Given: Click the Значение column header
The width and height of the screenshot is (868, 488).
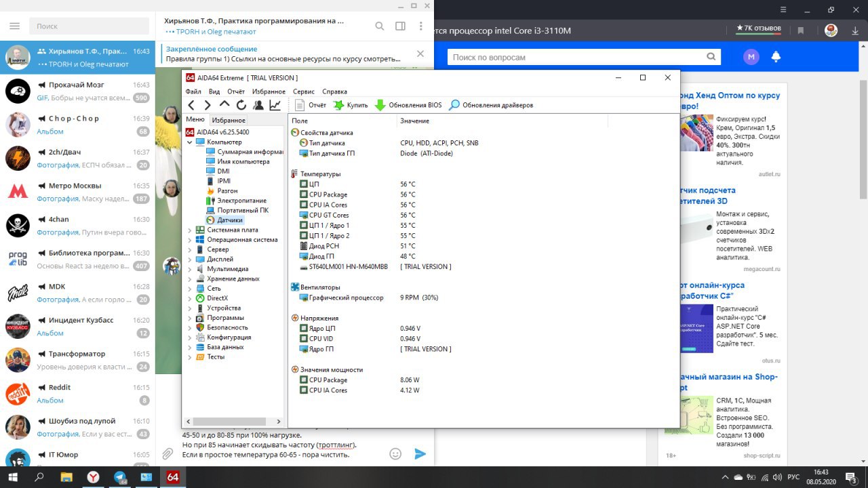Looking at the screenshot, I should 502,121.
